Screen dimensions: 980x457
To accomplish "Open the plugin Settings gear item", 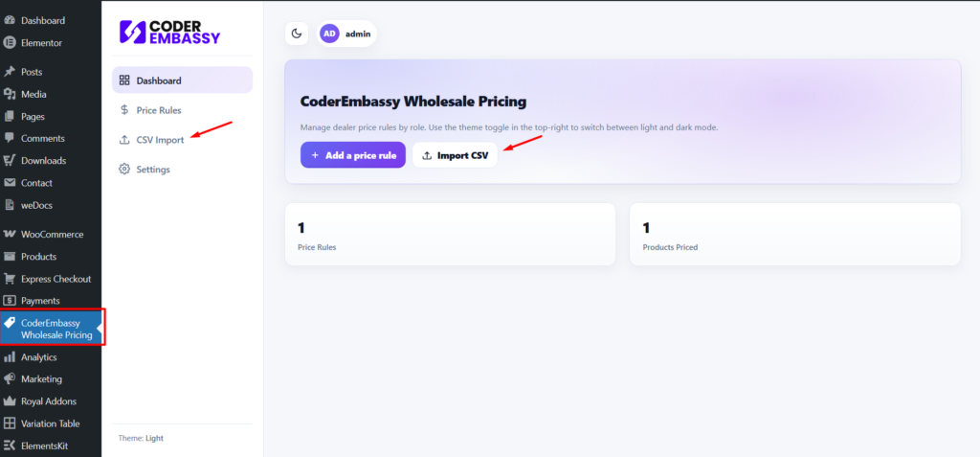I will 152,170.
